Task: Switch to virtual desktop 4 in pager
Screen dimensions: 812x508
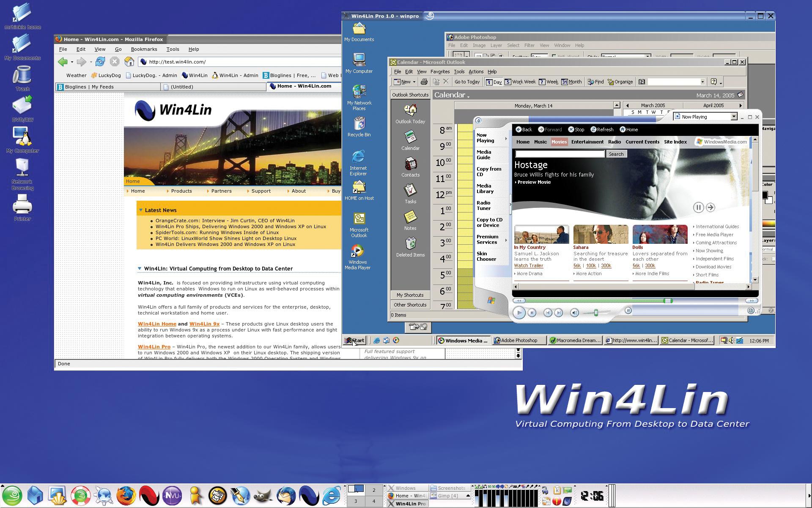Action: point(374,501)
